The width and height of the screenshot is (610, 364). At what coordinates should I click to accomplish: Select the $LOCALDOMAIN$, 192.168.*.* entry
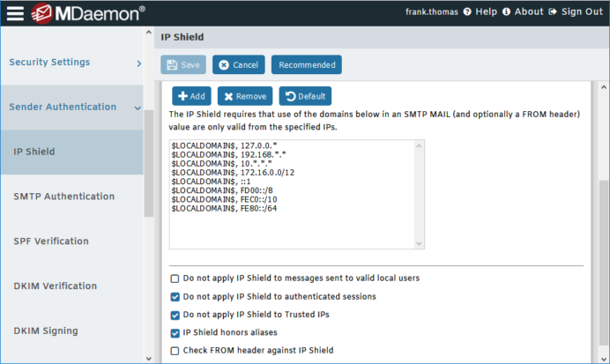(228, 154)
